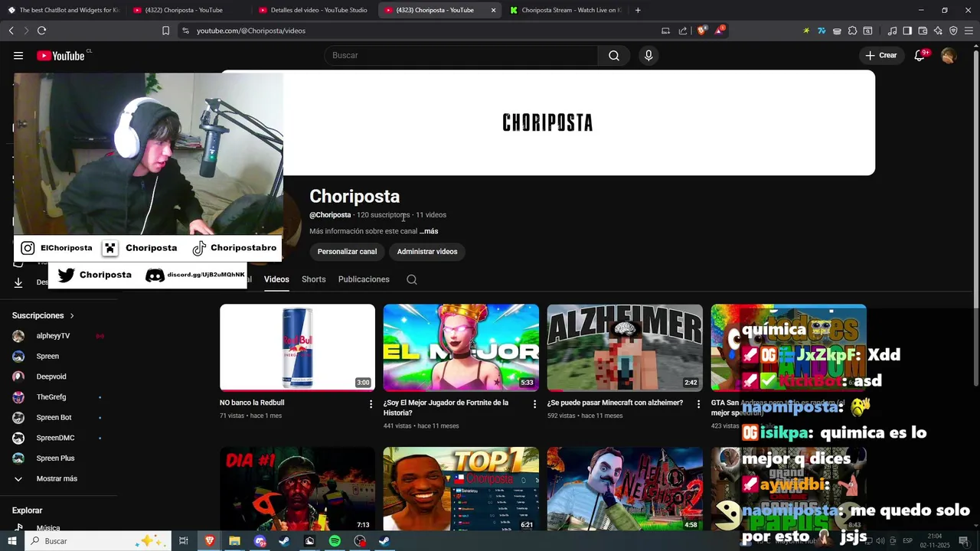The height and width of the screenshot is (551, 980).
Task: View site information icon beside URL
Action: [185, 31]
